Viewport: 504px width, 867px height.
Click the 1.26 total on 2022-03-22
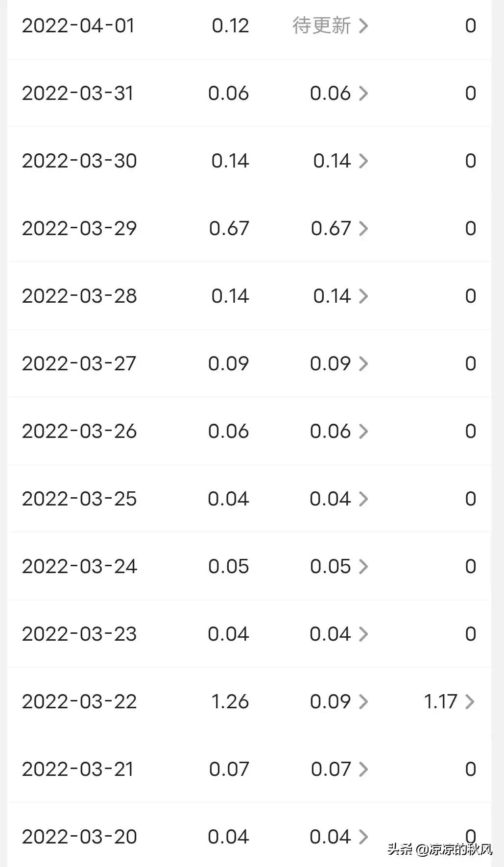(x=230, y=702)
